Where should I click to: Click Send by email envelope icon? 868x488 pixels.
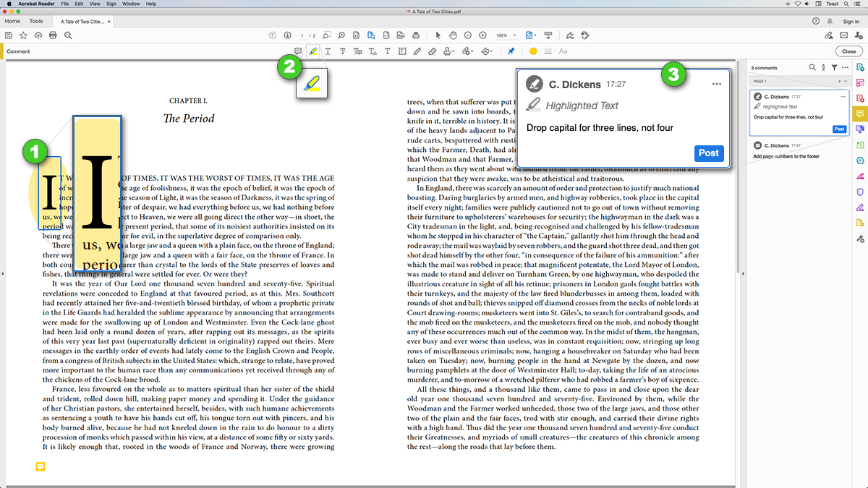coord(843,35)
